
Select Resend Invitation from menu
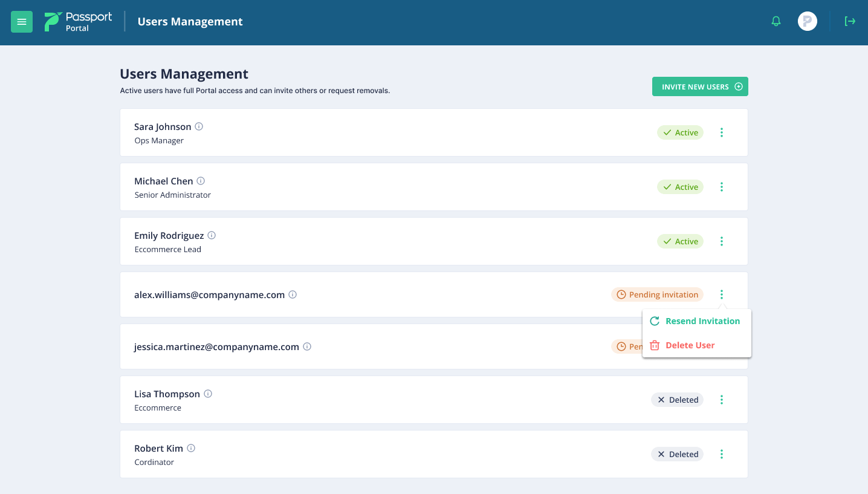(702, 321)
